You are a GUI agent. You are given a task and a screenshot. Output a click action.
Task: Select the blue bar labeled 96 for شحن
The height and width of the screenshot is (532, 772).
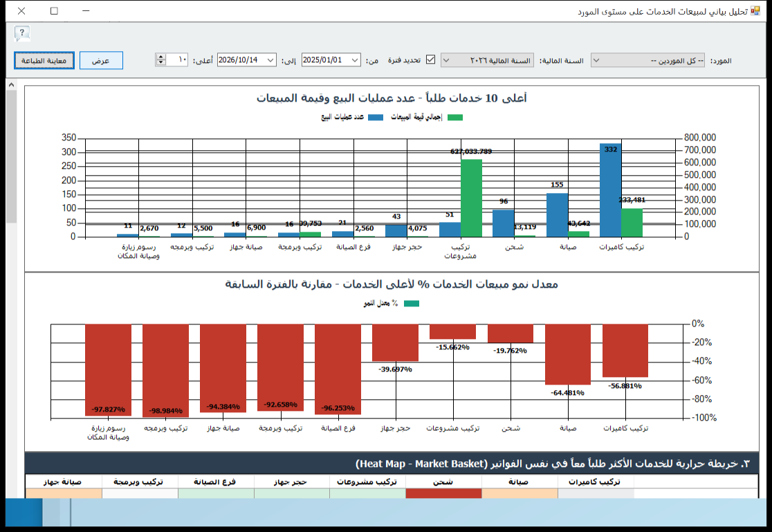(503, 223)
